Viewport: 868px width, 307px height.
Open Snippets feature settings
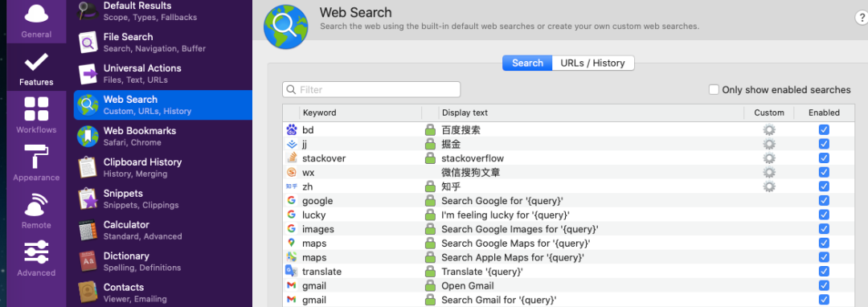(162, 199)
